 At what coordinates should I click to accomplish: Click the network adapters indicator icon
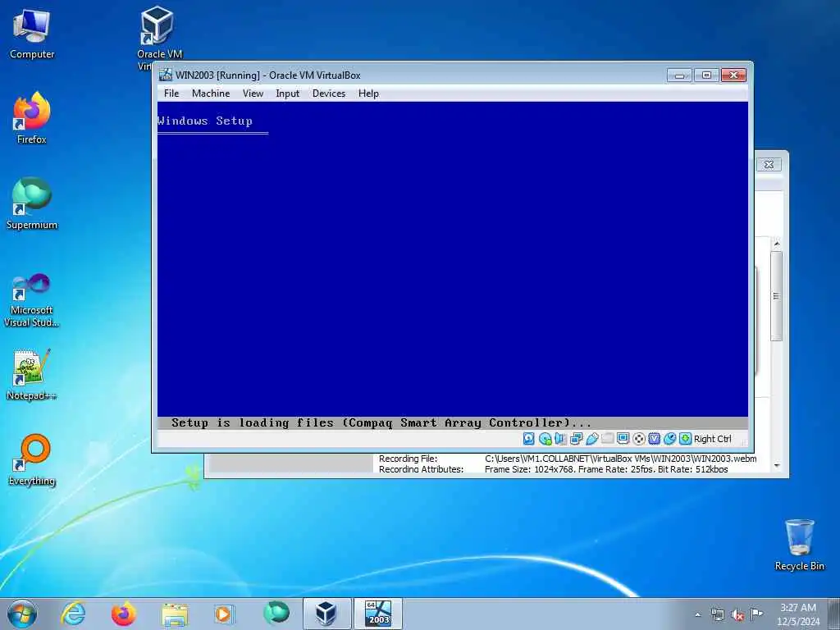[x=577, y=439]
